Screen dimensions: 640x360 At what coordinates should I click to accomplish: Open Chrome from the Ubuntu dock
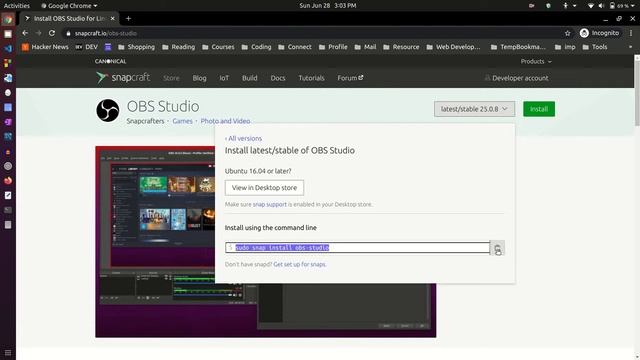[x=8, y=19]
